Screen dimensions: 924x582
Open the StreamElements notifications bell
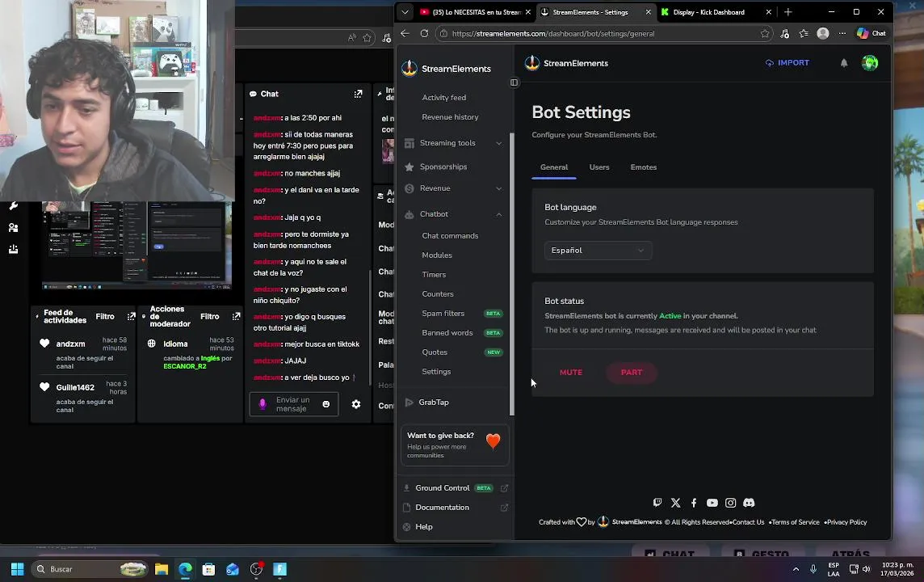[844, 63]
